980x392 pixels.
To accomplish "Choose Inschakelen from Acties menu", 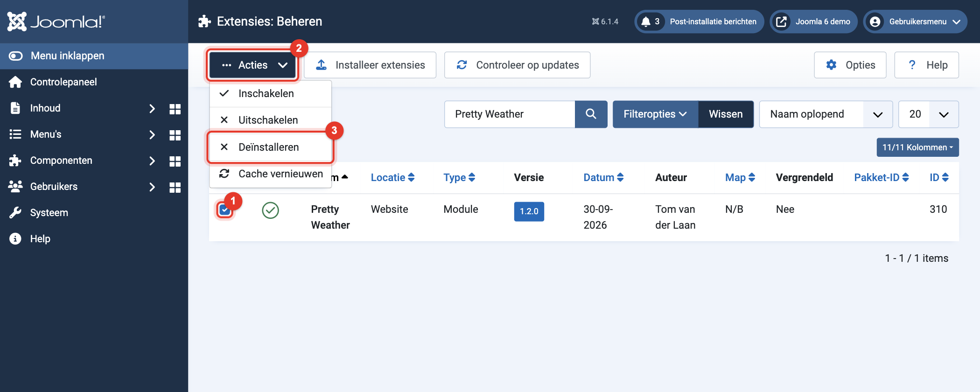I will [271, 94].
